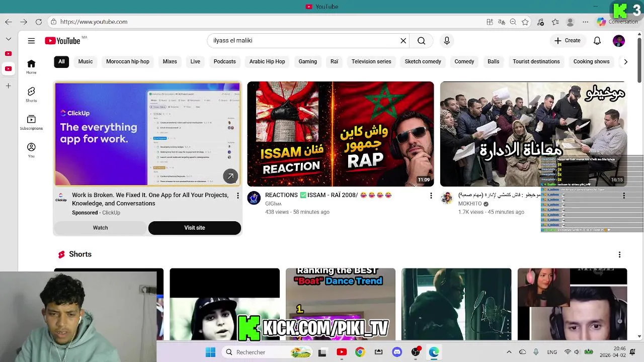Go to YouTube home via the logo
The width and height of the screenshot is (644, 362).
click(63, 41)
